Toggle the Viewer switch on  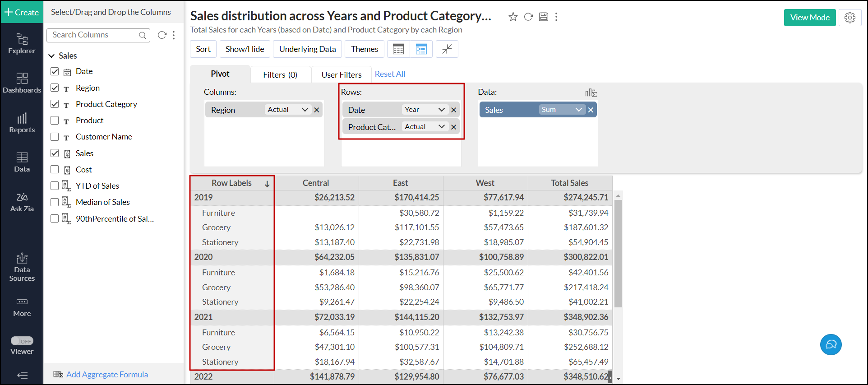(22, 341)
